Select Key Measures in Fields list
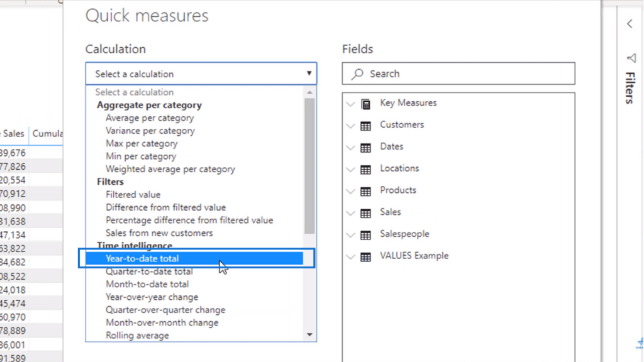The image size is (644, 362). [408, 102]
